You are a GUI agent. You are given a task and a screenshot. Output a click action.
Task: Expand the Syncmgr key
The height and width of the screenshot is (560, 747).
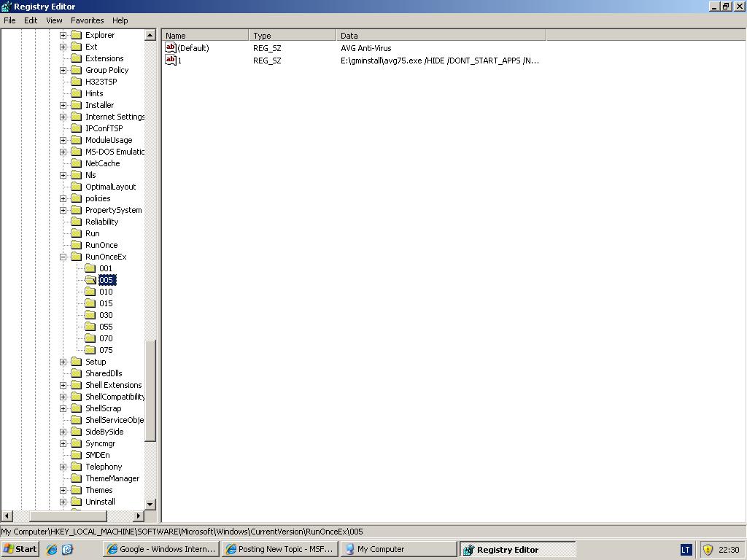(63, 444)
